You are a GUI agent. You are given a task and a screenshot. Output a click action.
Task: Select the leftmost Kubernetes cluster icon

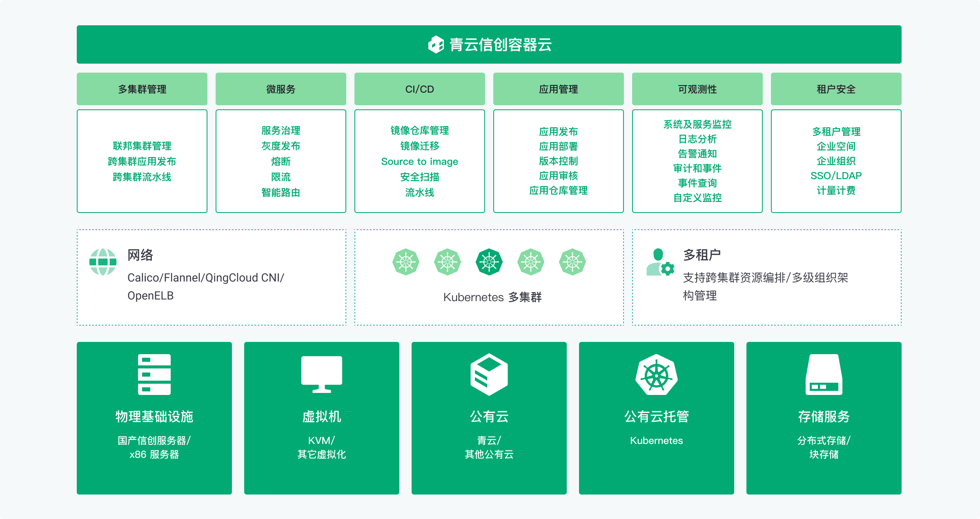405,262
